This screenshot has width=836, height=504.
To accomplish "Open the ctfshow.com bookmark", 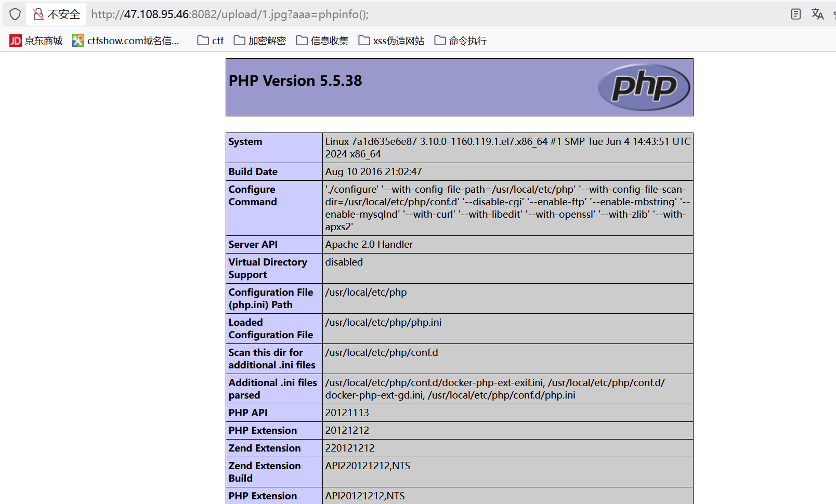I will point(125,41).
